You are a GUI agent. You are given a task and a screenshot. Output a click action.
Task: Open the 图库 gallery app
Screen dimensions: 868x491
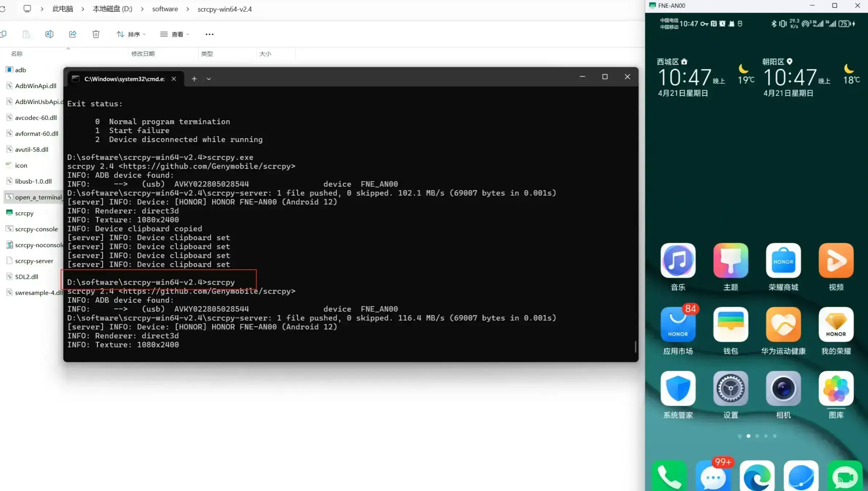coord(836,389)
